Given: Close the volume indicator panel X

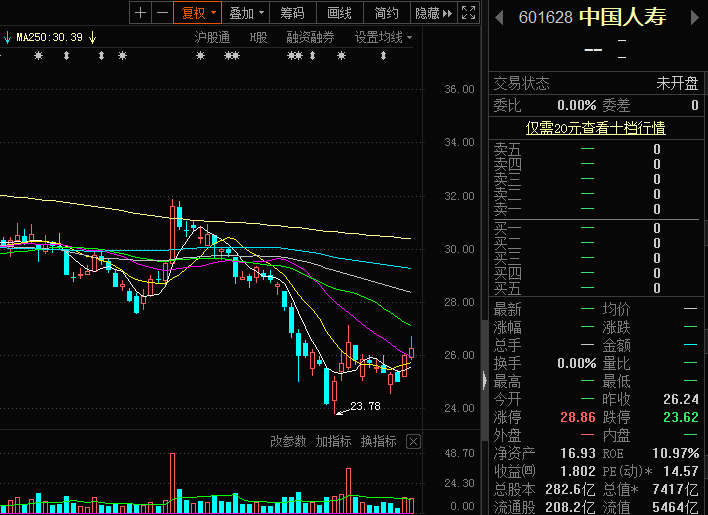Looking at the screenshot, I should pyautogui.click(x=413, y=441).
